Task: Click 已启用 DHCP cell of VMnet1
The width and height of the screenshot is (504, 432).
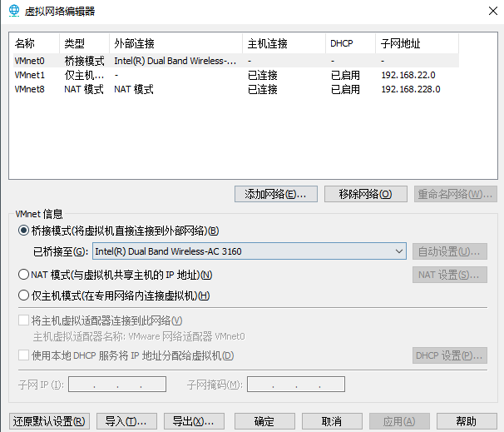Action: click(345, 75)
